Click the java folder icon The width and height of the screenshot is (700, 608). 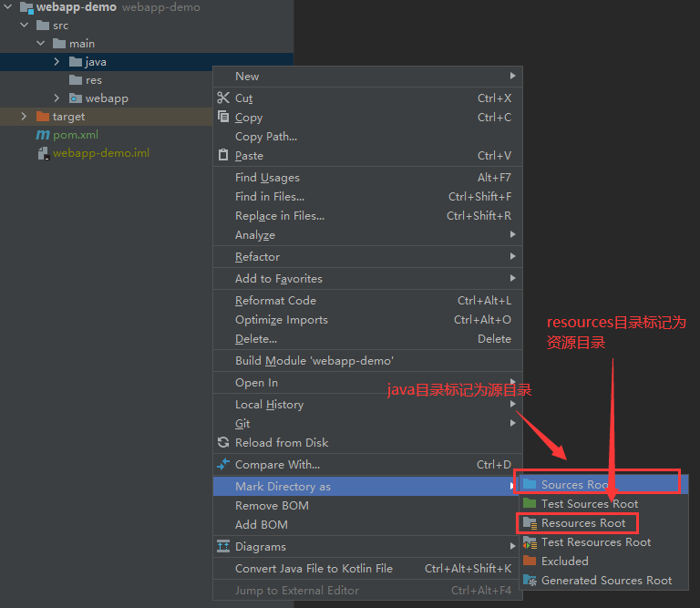[x=76, y=62]
